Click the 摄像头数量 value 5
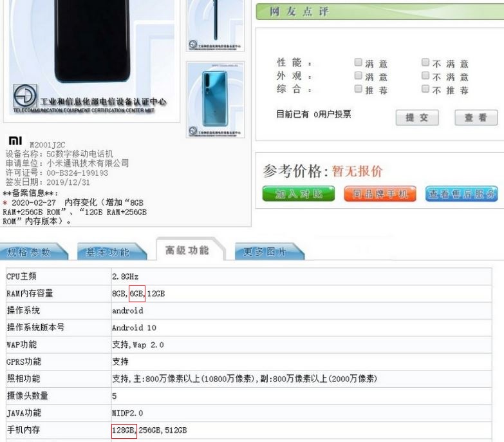The width and height of the screenshot is (504, 442). pyautogui.click(x=114, y=396)
